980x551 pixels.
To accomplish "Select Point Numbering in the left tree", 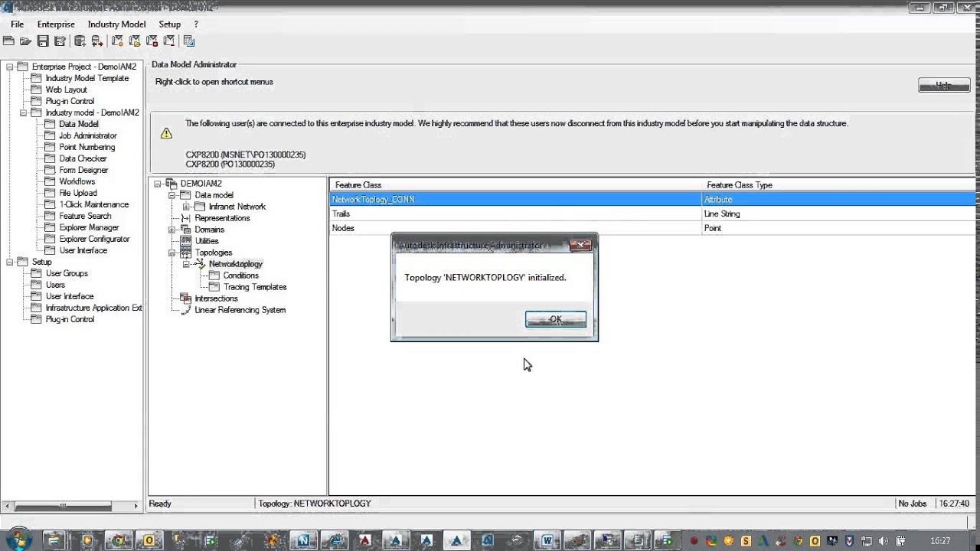I will pos(87,147).
